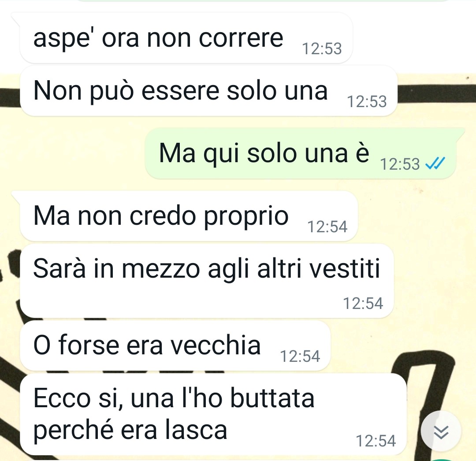476x461 pixels.
Task: Tap the 12:53 timestamp on the sent message
Action: (x=400, y=164)
